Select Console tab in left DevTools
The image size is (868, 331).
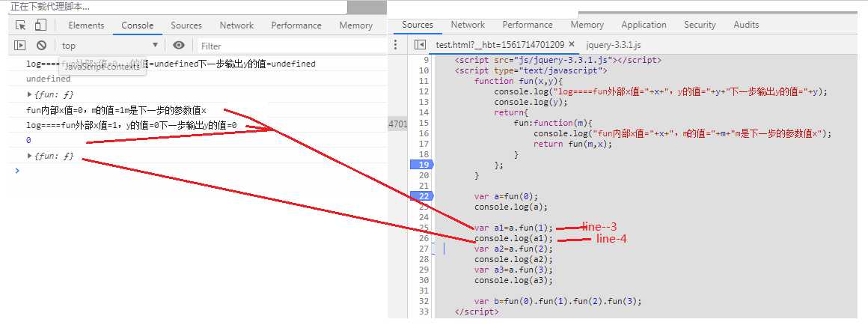(137, 25)
